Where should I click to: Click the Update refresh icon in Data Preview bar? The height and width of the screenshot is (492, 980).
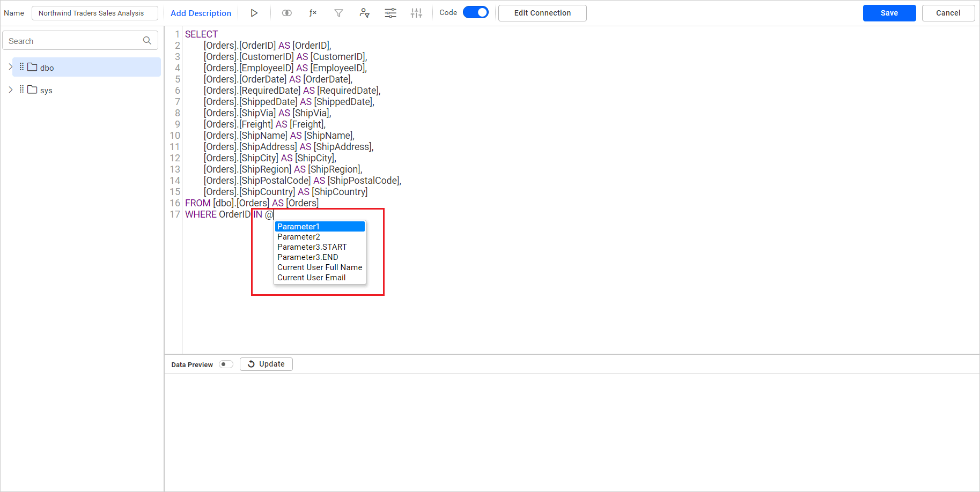[x=252, y=364]
